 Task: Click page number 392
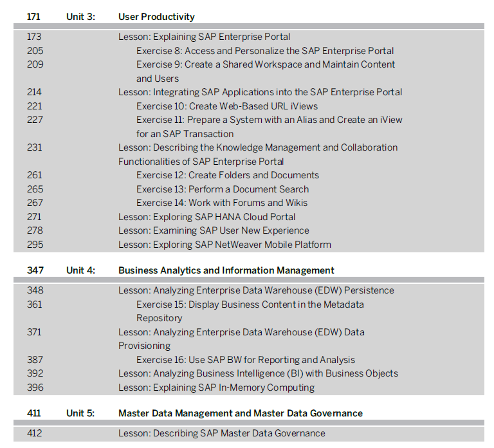[35, 373]
